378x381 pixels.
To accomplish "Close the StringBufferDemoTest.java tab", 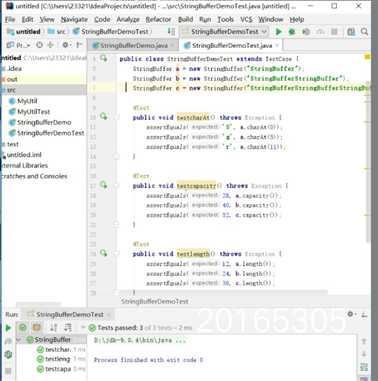I will 277,45.
